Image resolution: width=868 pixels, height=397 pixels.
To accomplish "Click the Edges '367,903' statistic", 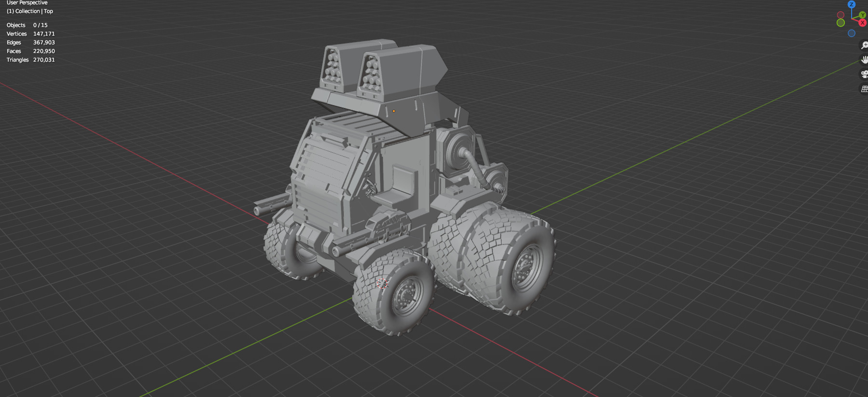I will (44, 42).
